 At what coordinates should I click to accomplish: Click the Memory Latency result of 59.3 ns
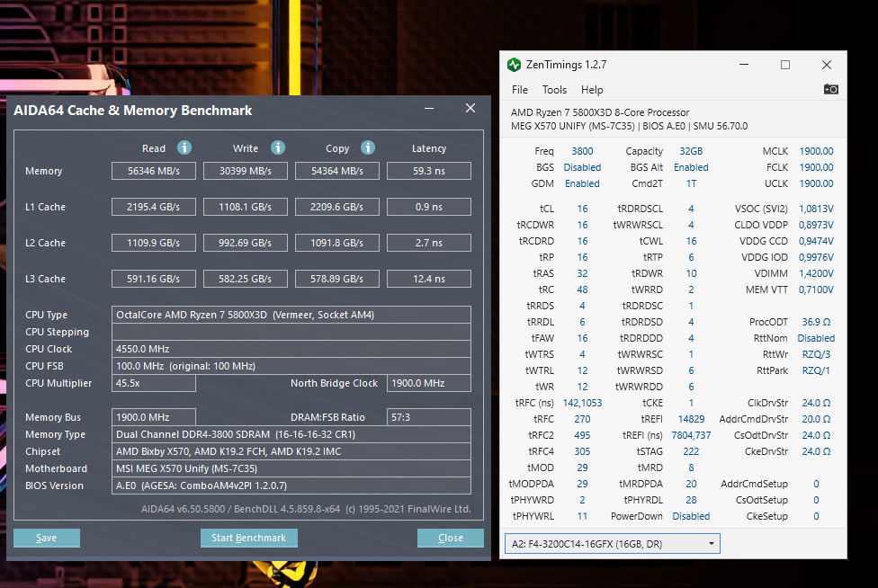click(x=428, y=171)
